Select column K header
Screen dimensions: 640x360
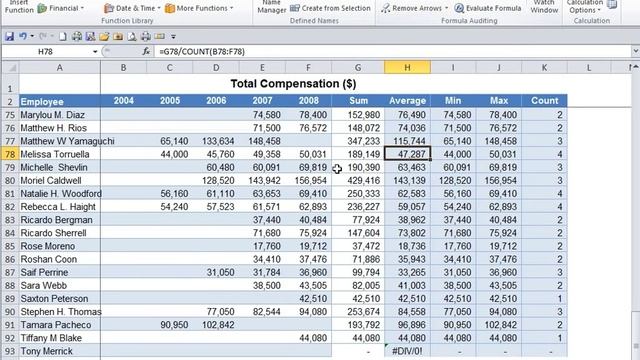coord(544,67)
